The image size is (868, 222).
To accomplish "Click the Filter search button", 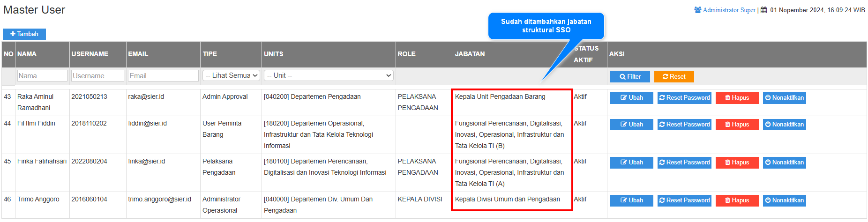I will pyautogui.click(x=629, y=77).
